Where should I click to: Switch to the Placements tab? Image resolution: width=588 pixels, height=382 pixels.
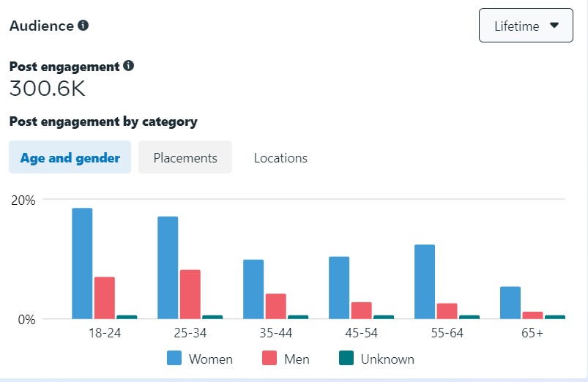pyautogui.click(x=185, y=157)
